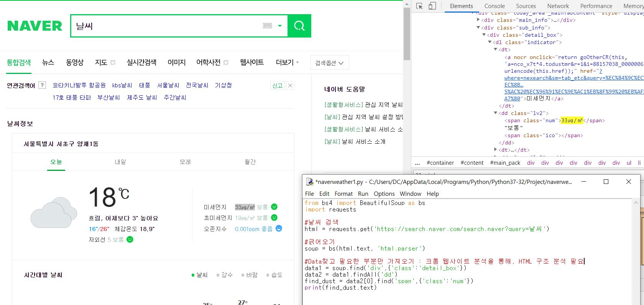Click the #main_pack breadcrumb in DevTools
644x305 pixels.
(505, 162)
